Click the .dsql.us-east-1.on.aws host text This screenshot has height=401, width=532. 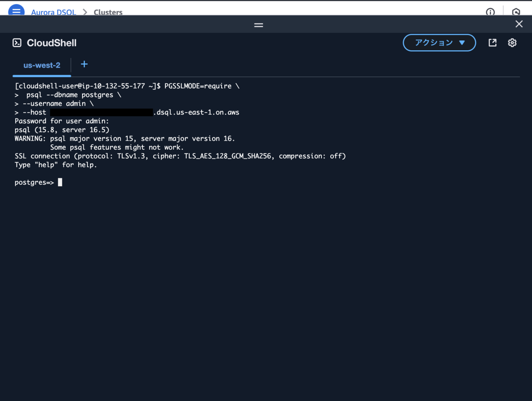(196, 112)
